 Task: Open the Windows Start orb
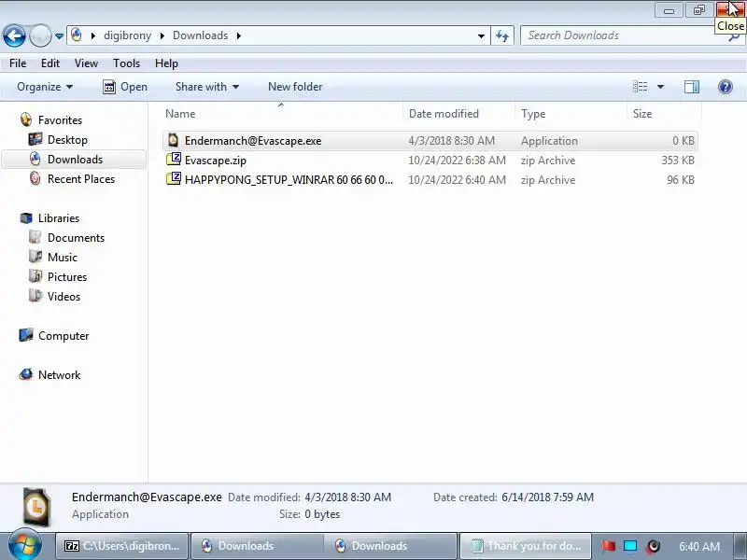[25, 545]
